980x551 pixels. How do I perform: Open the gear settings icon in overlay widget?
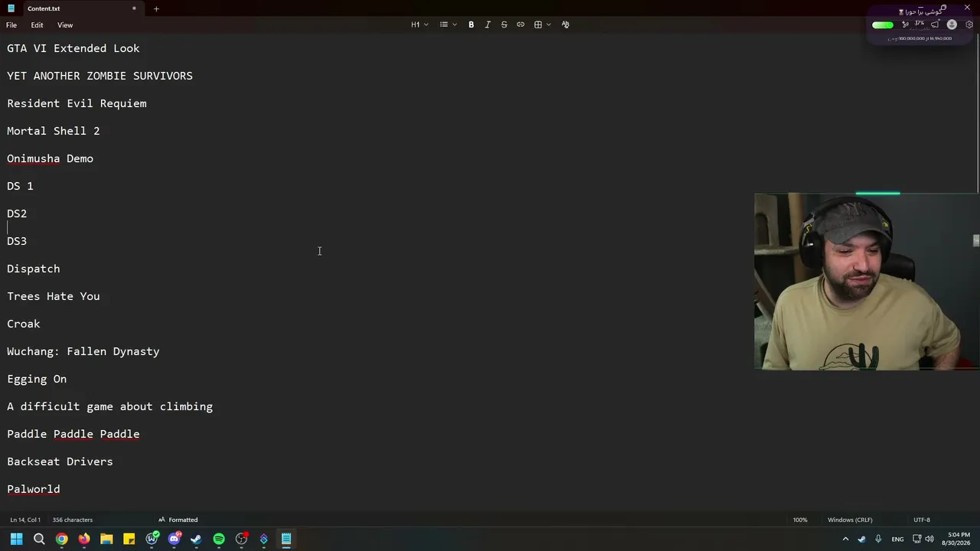969,24
